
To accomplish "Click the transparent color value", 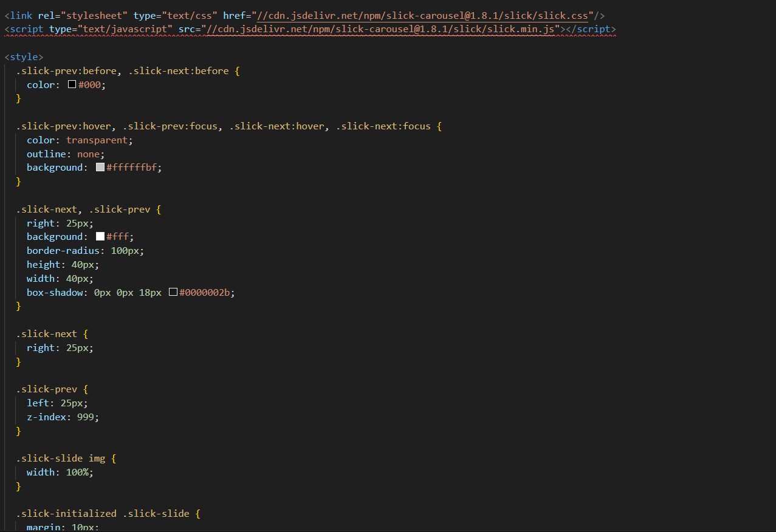I will [98, 140].
